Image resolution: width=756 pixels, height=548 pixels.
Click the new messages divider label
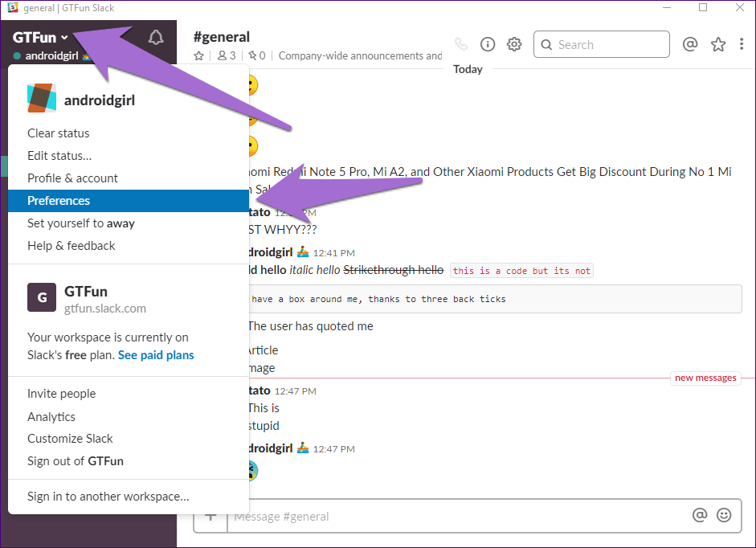(705, 378)
